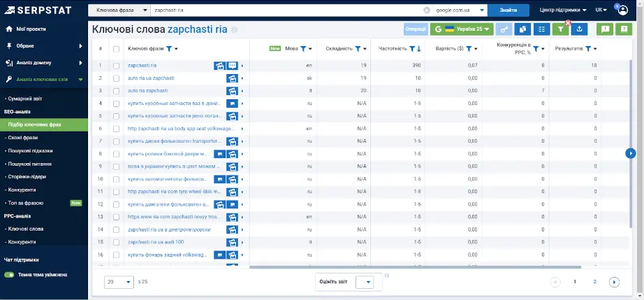
Task: Open the Оцініть звіт rating dropdown
Action: tap(365, 282)
